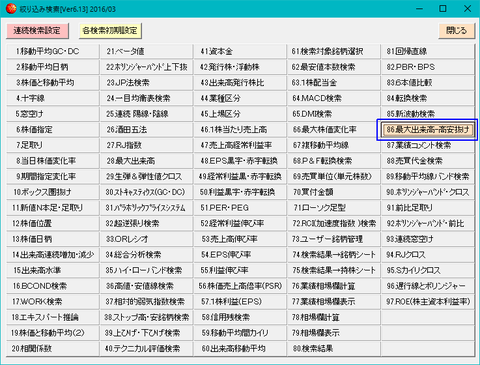Screen dimensions: 480x365
Task: Open 連続検索設定 (continuous search settings)
Action: (x=37, y=31)
